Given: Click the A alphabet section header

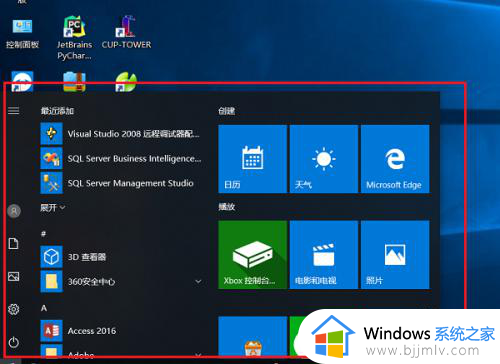Looking at the screenshot, I should (x=44, y=308).
